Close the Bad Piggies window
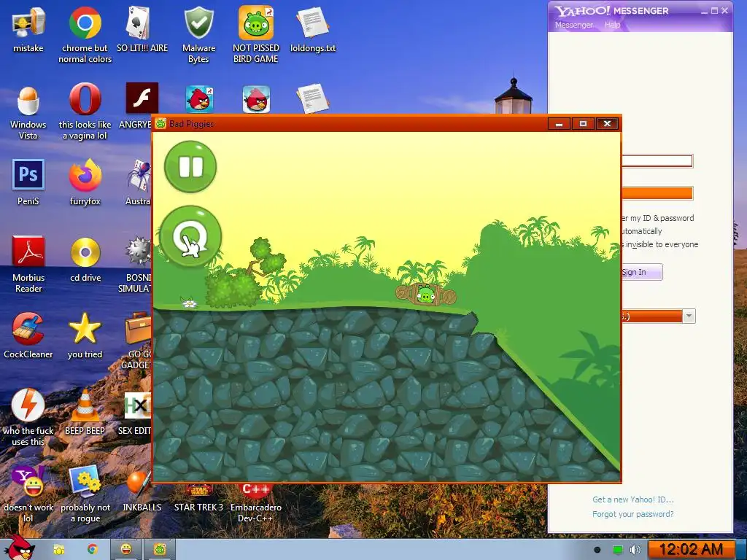747x560 pixels. point(607,124)
